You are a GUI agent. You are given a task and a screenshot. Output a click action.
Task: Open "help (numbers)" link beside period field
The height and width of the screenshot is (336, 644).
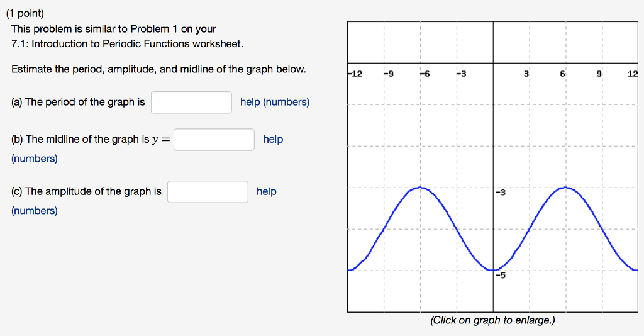[274, 102]
